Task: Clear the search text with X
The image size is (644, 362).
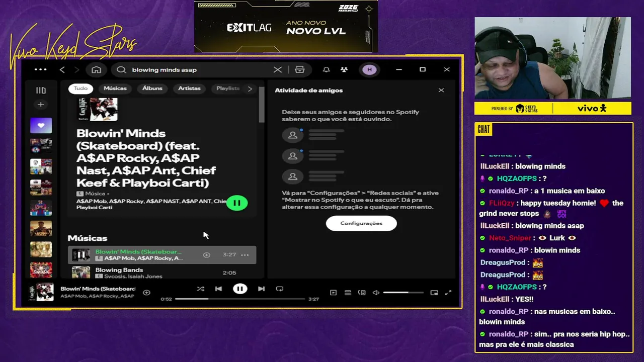Action: (278, 69)
